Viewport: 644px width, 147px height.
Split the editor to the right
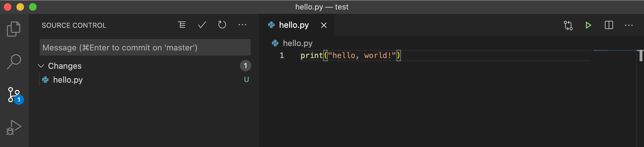point(609,25)
